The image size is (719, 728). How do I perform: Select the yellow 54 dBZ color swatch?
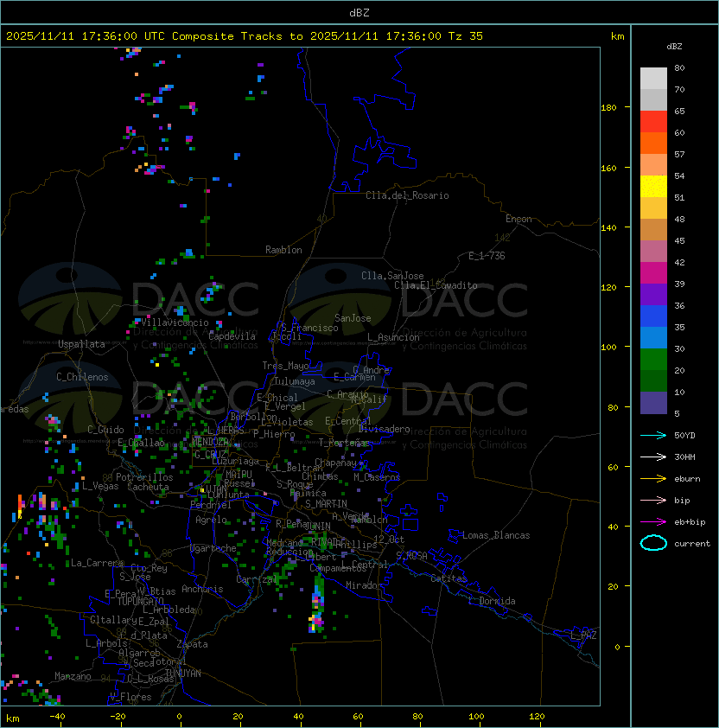(653, 187)
